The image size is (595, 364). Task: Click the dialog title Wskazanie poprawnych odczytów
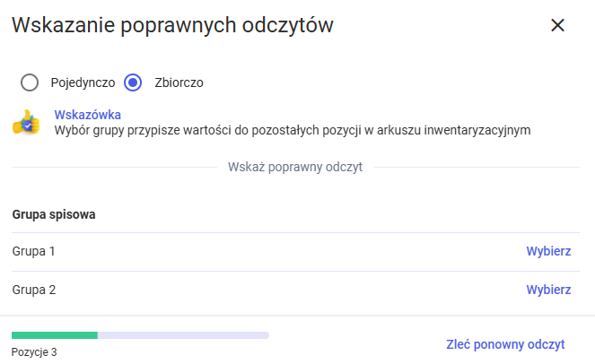point(172,25)
